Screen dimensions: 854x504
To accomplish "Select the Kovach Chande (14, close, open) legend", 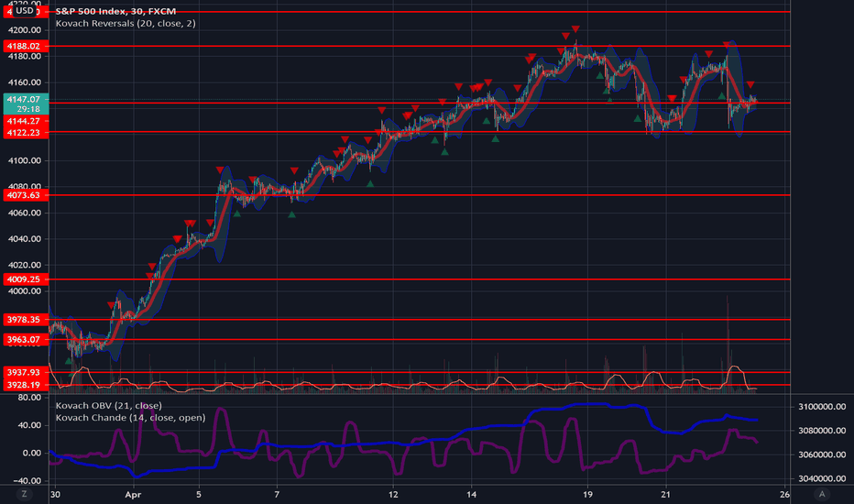I will pyautogui.click(x=130, y=417).
